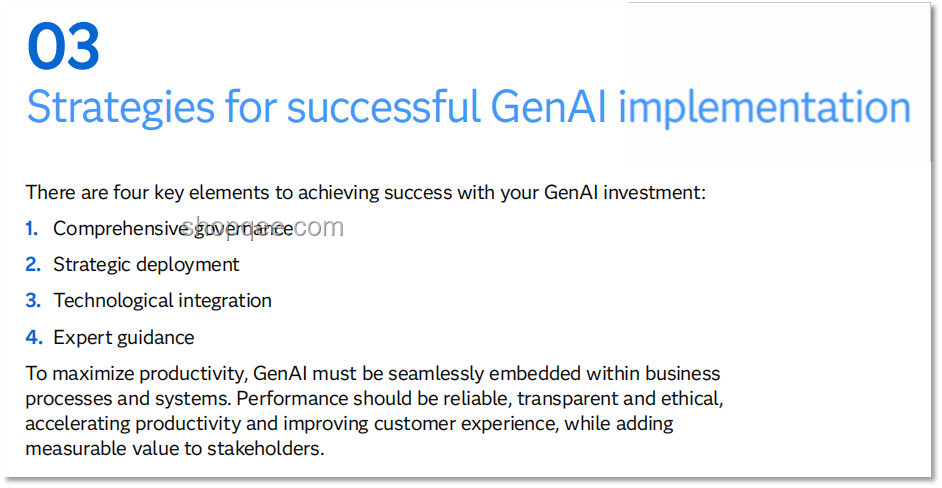Viewport: 942px width, 488px height.
Task: Select the "Strategic deployment" list item
Action: click(146, 264)
